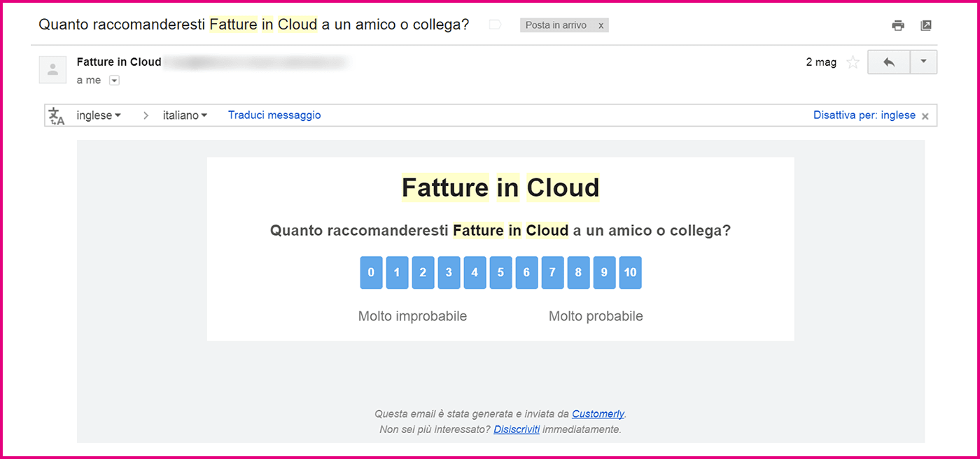Star the Fatture in Cloud email
980x459 pixels.
coord(853,62)
